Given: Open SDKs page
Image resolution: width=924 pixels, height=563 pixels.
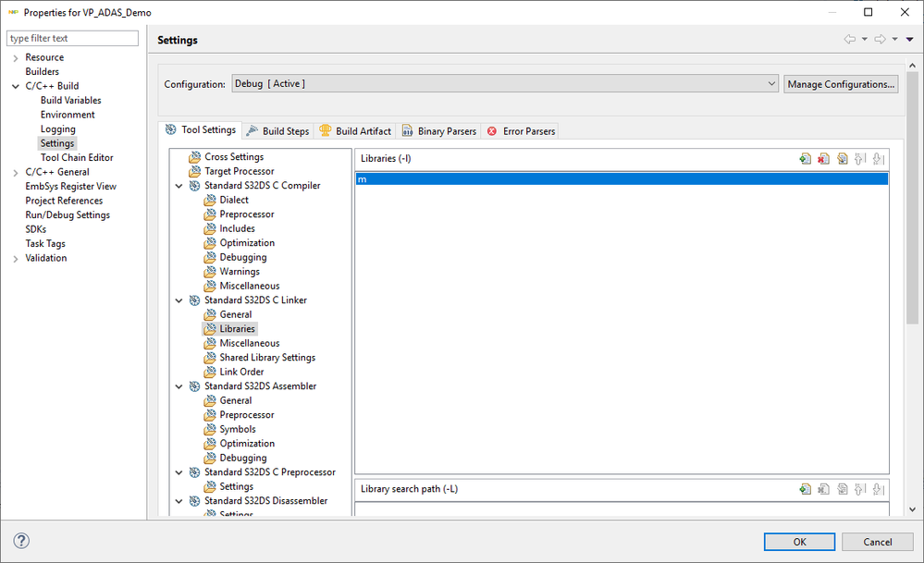Looking at the screenshot, I should pyautogui.click(x=35, y=229).
